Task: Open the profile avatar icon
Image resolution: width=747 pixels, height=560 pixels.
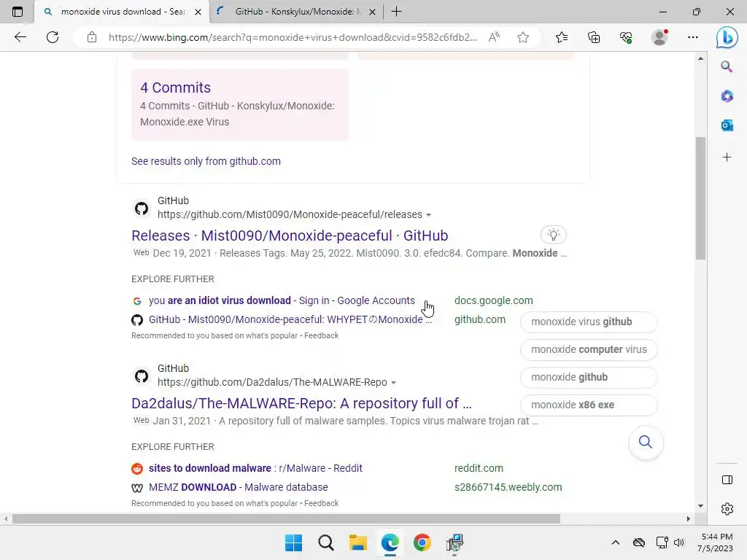Action: (x=659, y=37)
